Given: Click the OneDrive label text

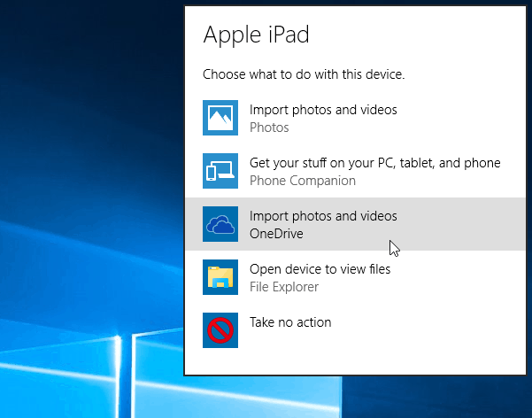Looking at the screenshot, I should tap(276, 234).
